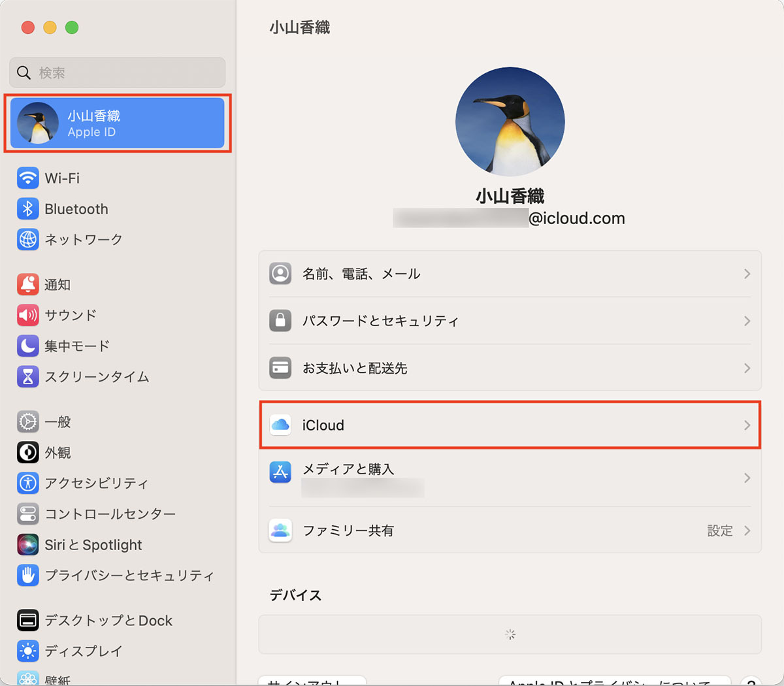784x686 pixels.
Task: Open the コントロールセンター icon
Action: pyautogui.click(x=27, y=514)
